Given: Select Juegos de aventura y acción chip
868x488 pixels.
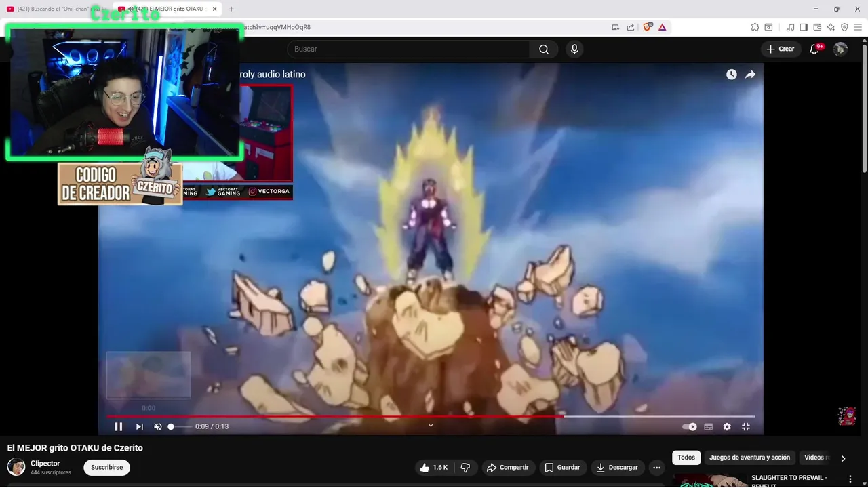Looking at the screenshot, I should pos(749,457).
